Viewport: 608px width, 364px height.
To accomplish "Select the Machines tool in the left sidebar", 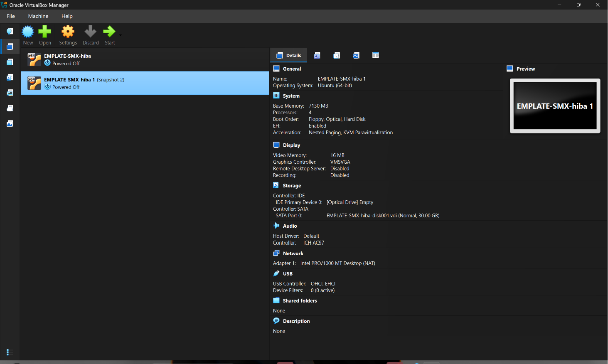I will coord(10,47).
